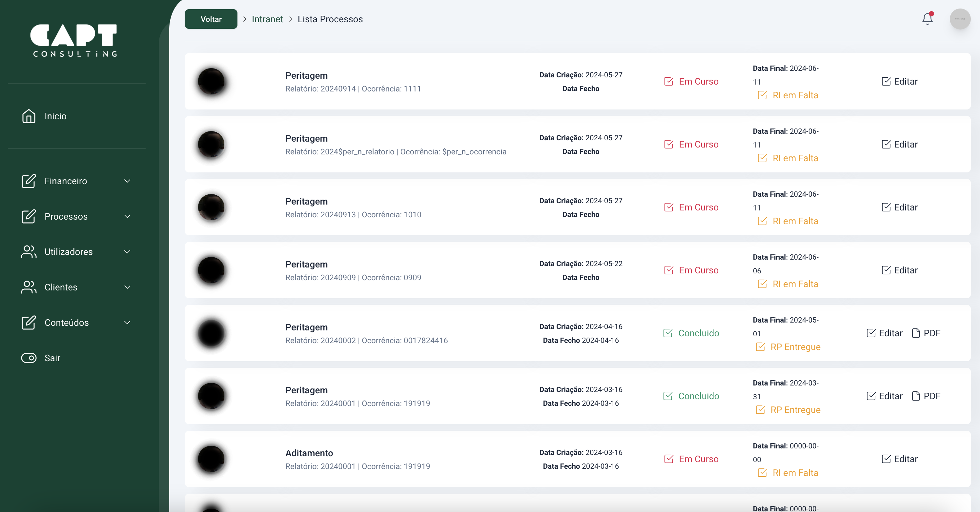Edit the process with $per_n_relatorio placeholder
980x512 pixels.
pyautogui.click(x=900, y=145)
